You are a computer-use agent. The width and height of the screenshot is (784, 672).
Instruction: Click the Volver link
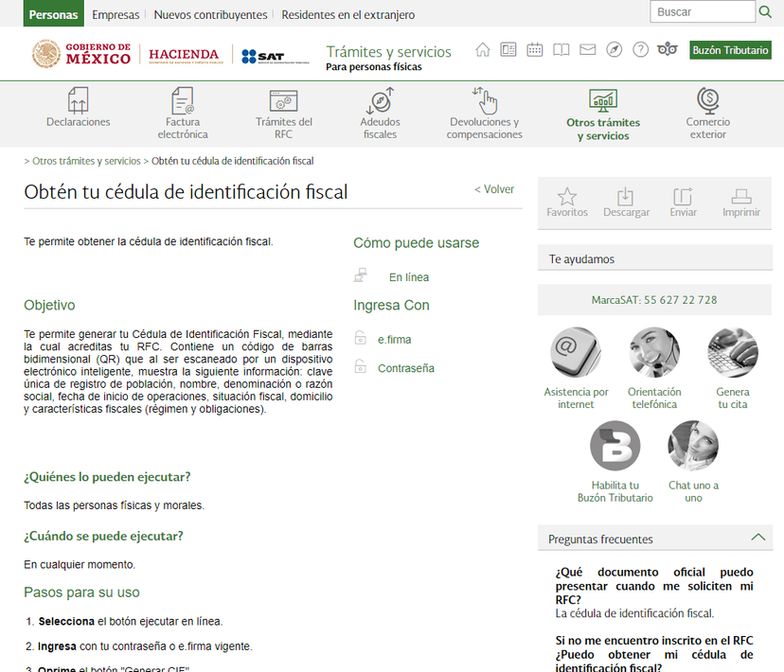(x=494, y=189)
